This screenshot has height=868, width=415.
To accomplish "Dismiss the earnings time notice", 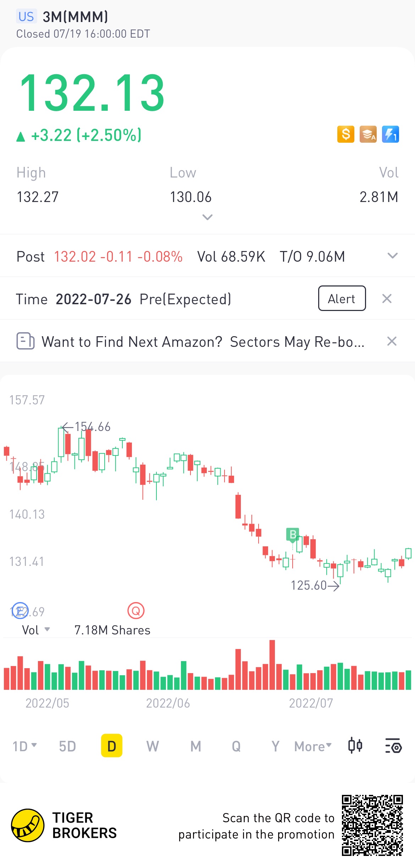I will pyautogui.click(x=387, y=299).
